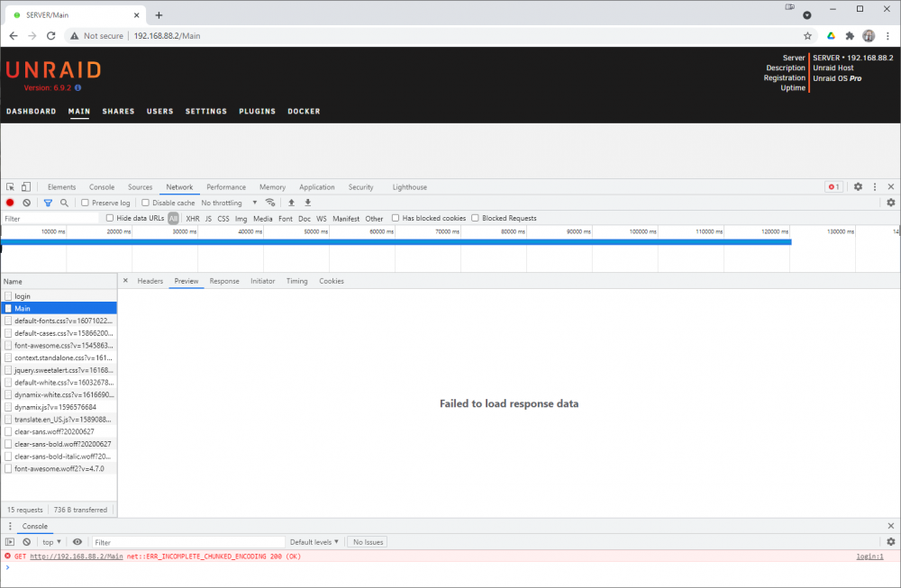901x588 pixels.
Task: Open the Performance panel tab
Action: click(226, 187)
